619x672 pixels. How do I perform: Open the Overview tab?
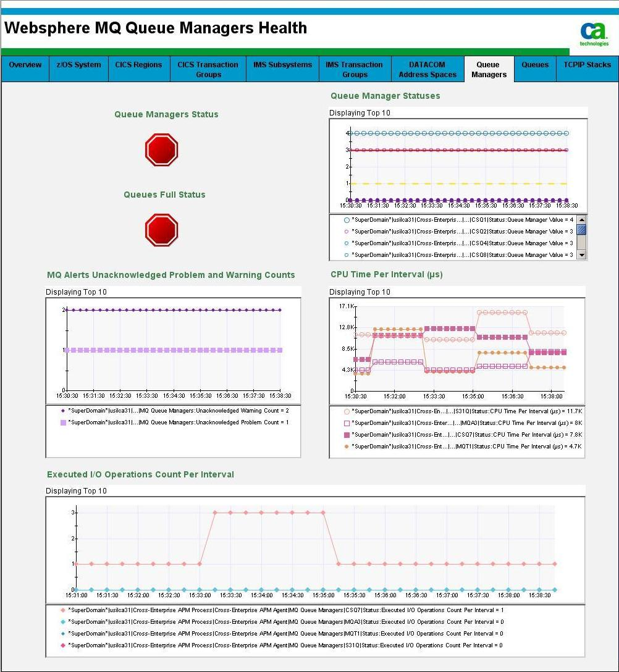coord(25,69)
